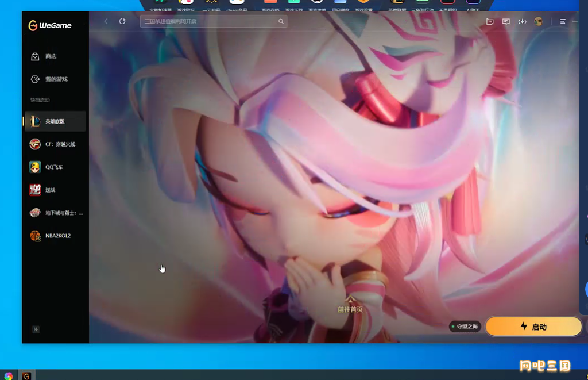Select QQ飞车 in the quick launch list

coord(55,167)
